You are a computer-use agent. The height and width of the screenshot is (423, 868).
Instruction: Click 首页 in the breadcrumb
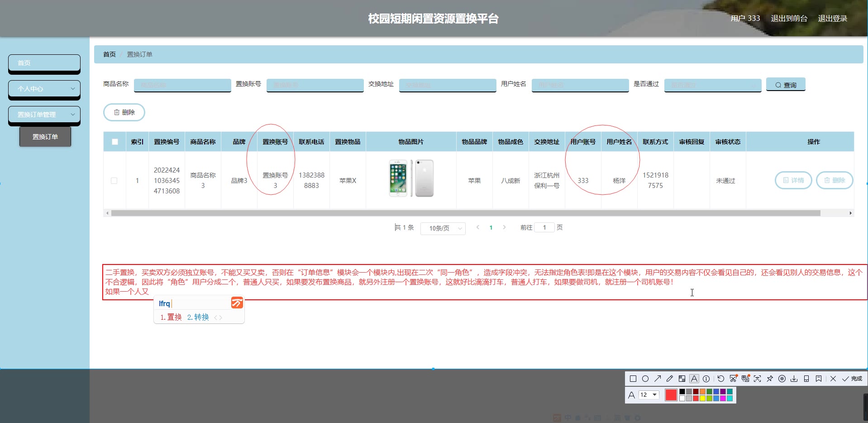pyautogui.click(x=110, y=54)
